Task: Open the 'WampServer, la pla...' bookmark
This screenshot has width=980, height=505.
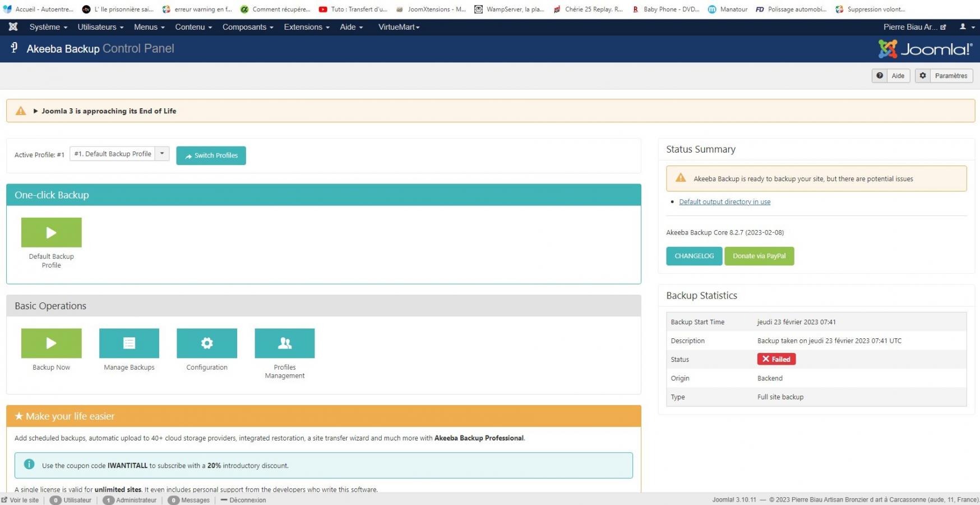Action: click(509, 10)
